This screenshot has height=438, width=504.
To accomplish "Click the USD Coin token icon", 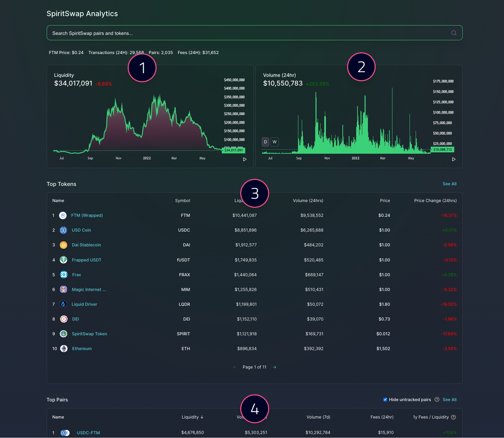I will click(63, 230).
